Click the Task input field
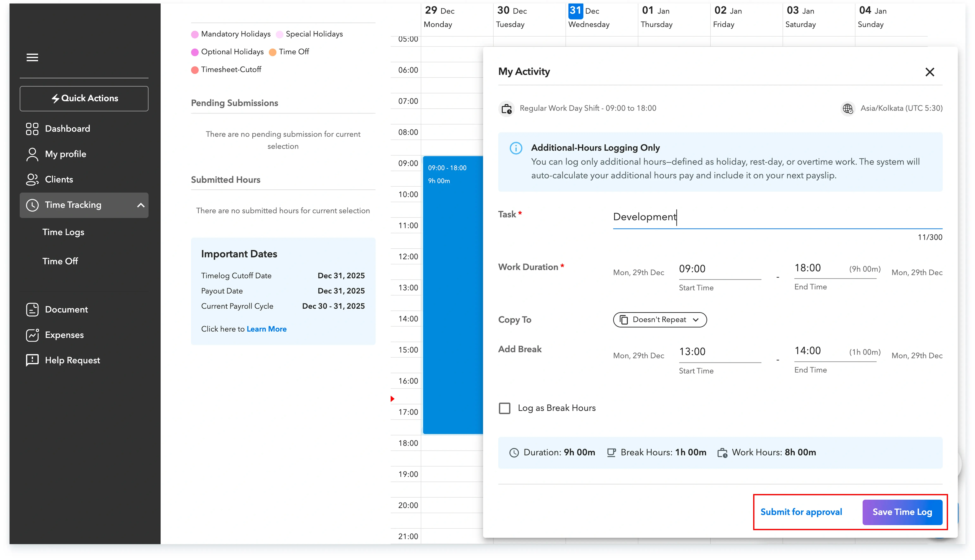 (x=777, y=217)
